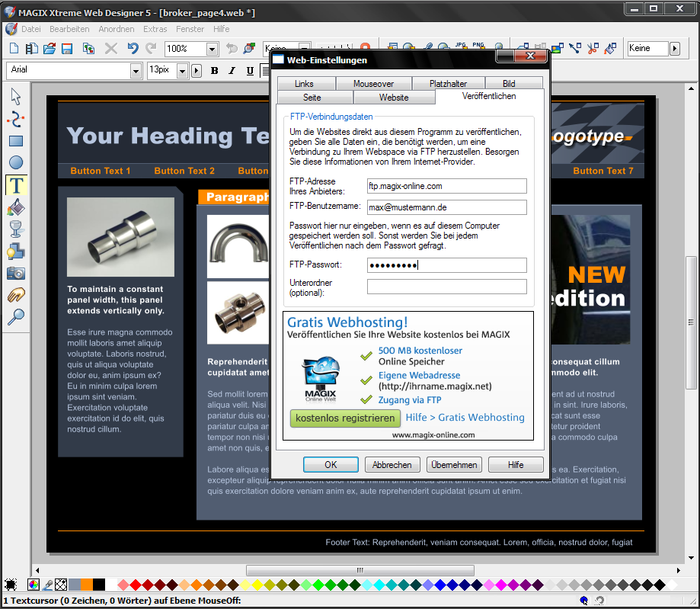Select the Zoom magnifier tool
Viewport: 700px width, 609px height.
[x=16, y=317]
